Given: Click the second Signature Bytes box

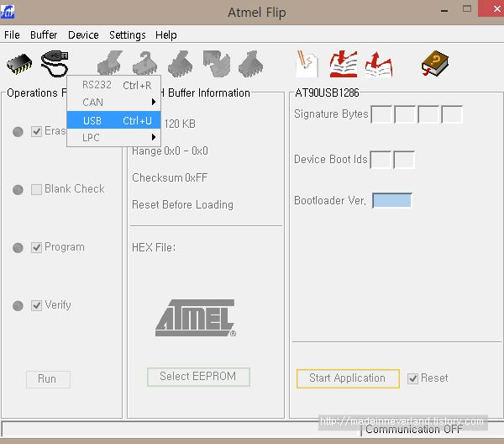Looking at the screenshot, I should (405, 114).
